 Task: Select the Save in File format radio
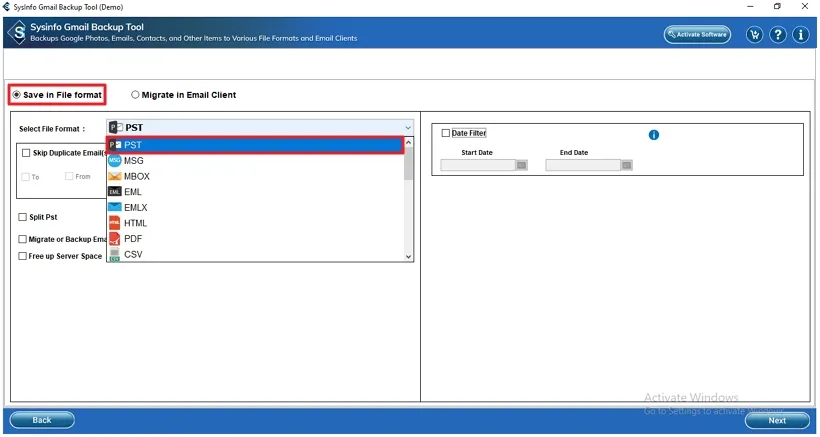tap(17, 95)
